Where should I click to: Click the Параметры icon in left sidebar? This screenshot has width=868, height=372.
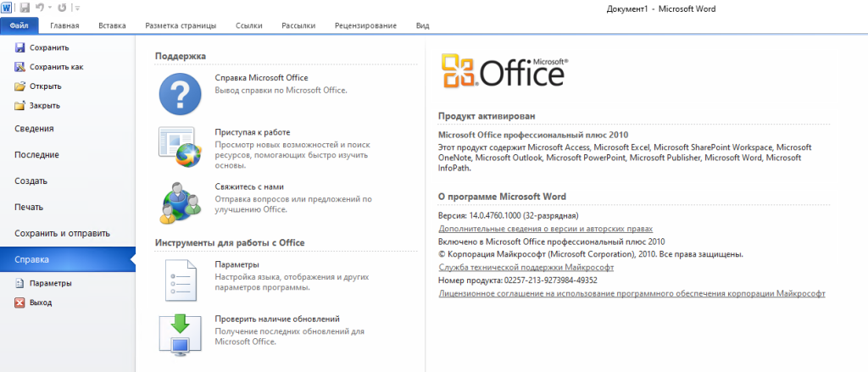point(20,283)
